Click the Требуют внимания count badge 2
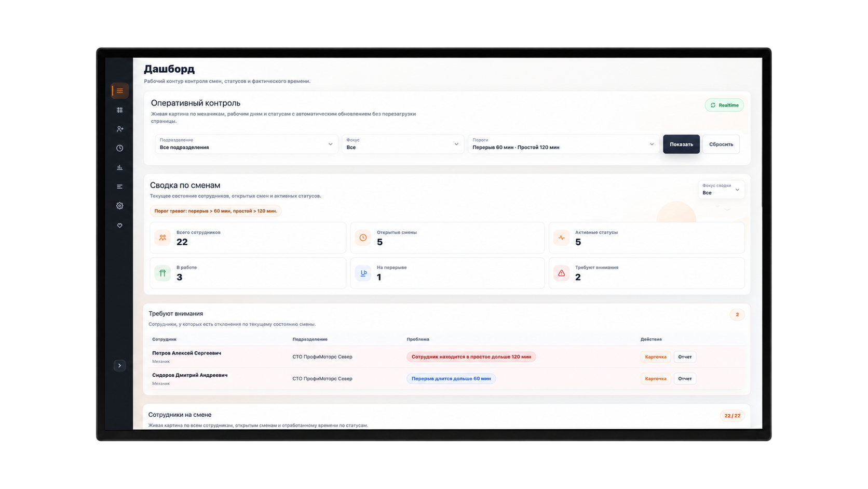 (737, 314)
